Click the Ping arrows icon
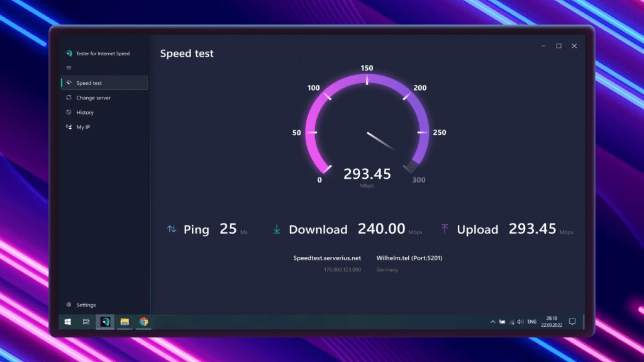 pyautogui.click(x=172, y=229)
